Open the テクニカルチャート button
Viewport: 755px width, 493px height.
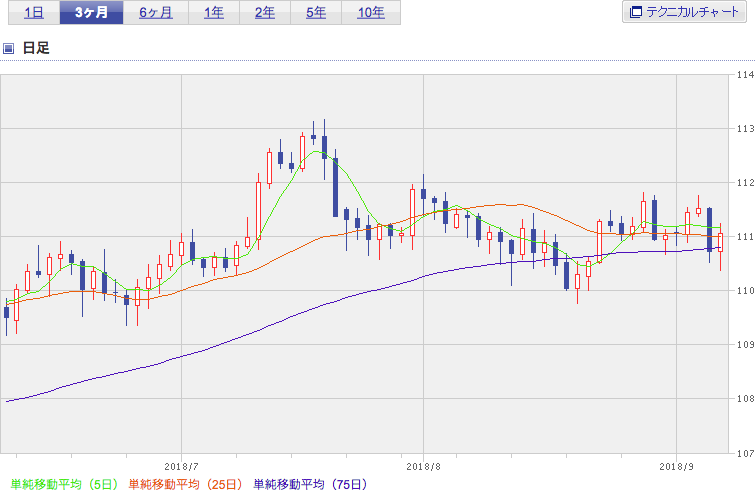pos(684,12)
